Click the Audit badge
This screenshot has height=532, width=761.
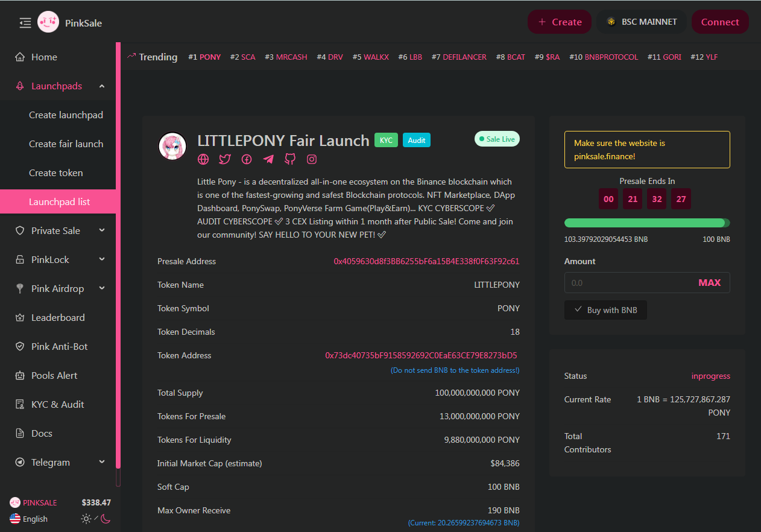(x=417, y=140)
